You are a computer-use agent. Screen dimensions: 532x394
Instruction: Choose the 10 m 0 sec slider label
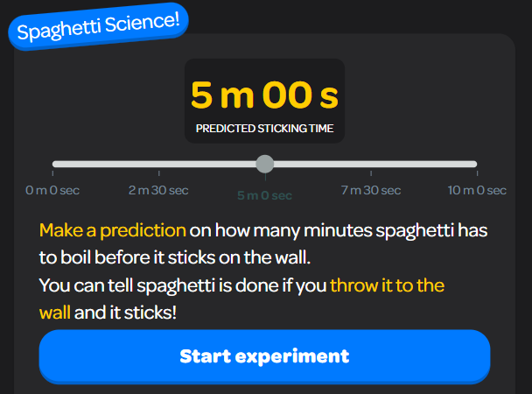click(476, 190)
